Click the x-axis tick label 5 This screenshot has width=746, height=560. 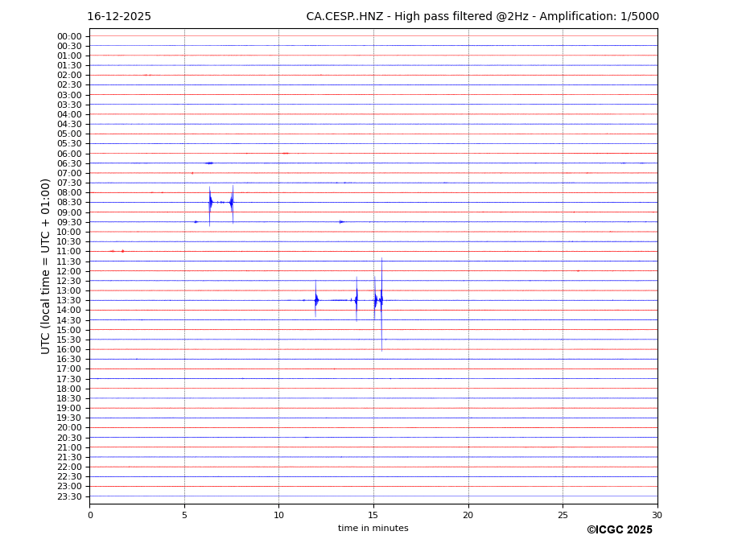point(184,515)
